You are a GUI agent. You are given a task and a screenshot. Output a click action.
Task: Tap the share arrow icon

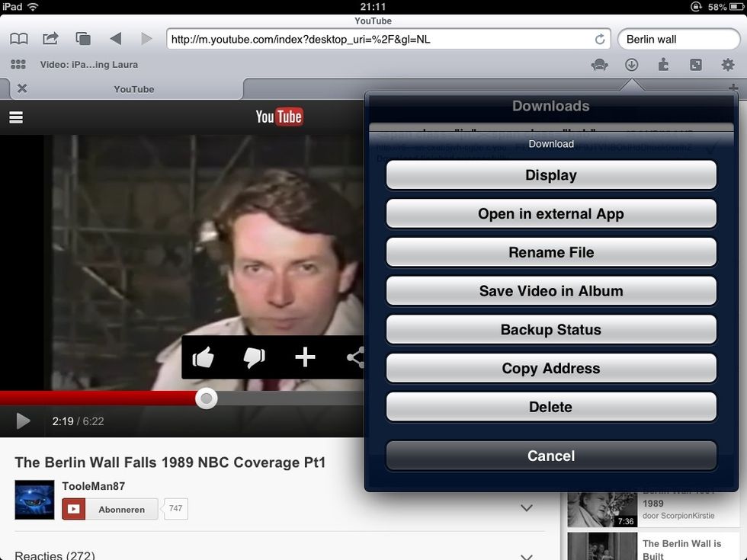coord(50,39)
